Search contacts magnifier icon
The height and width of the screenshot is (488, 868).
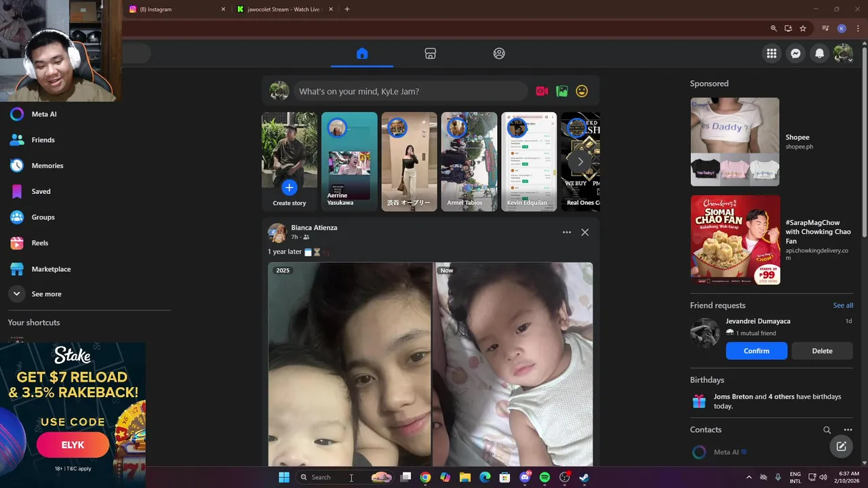(x=827, y=430)
